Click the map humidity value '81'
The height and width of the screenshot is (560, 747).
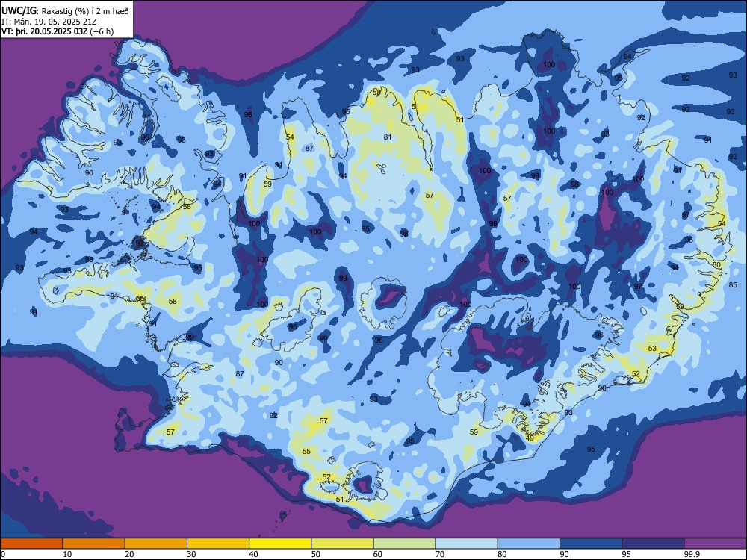(x=388, y=137)
